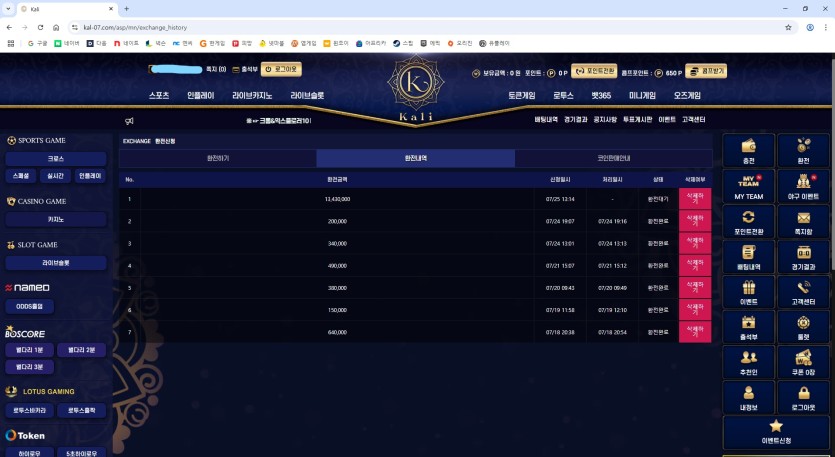
Task: Bookmark this page with the star icon
Action: point(788,27)
